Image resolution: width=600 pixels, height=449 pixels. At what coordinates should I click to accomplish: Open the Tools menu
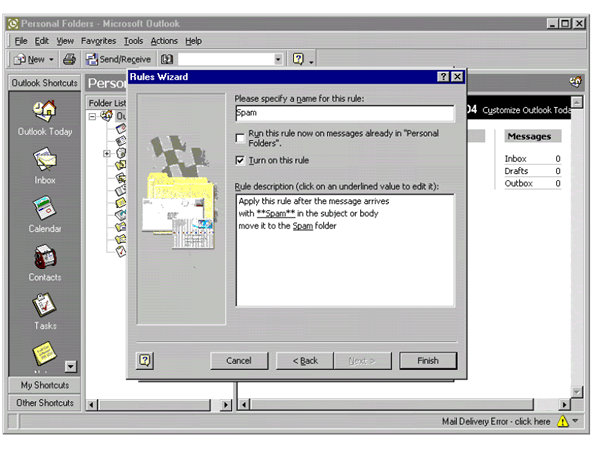(133, 41)
